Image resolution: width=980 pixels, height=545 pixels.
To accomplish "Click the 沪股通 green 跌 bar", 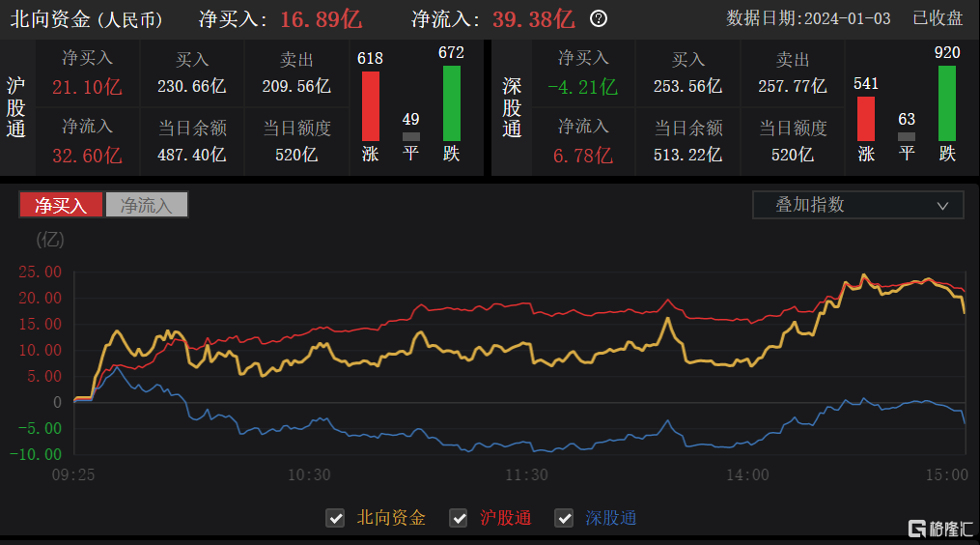I will click(451, 103).
